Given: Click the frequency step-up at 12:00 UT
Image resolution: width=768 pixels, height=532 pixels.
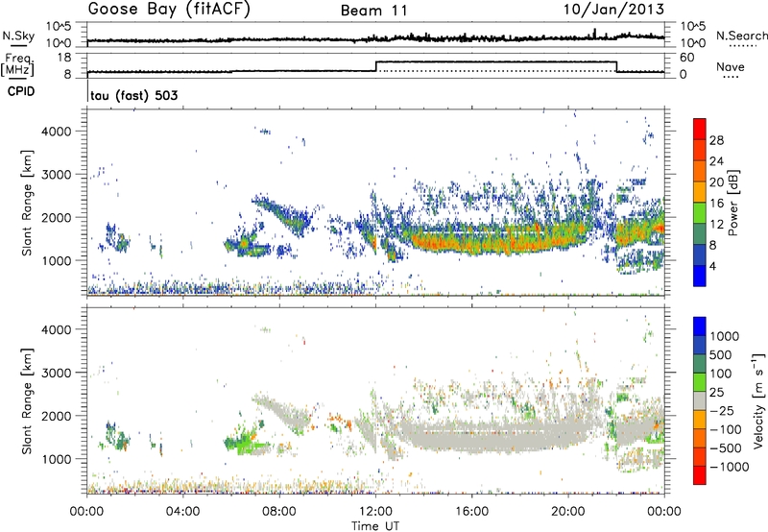Looking at the screenshot, I should click(375, 66).
